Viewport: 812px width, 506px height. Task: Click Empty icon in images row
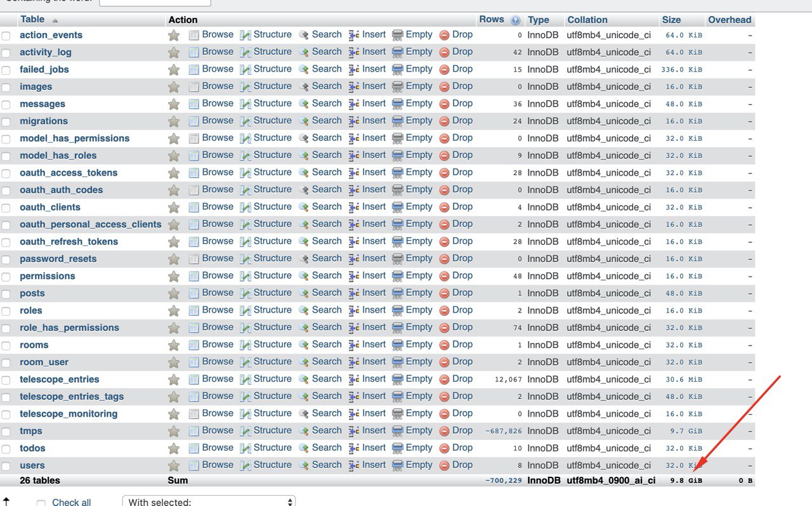click(398, 87)
